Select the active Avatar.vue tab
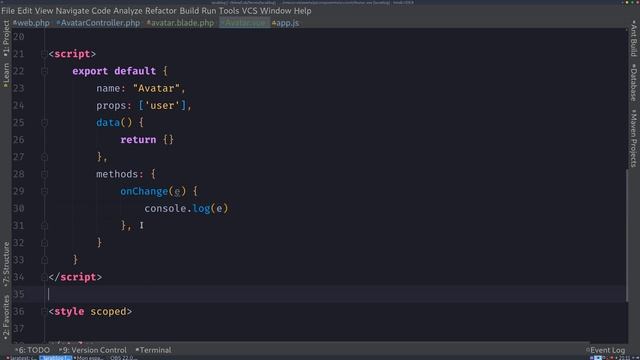Image resolution: width=640 pixels, height=360 pixels. [x=244, y=23]
